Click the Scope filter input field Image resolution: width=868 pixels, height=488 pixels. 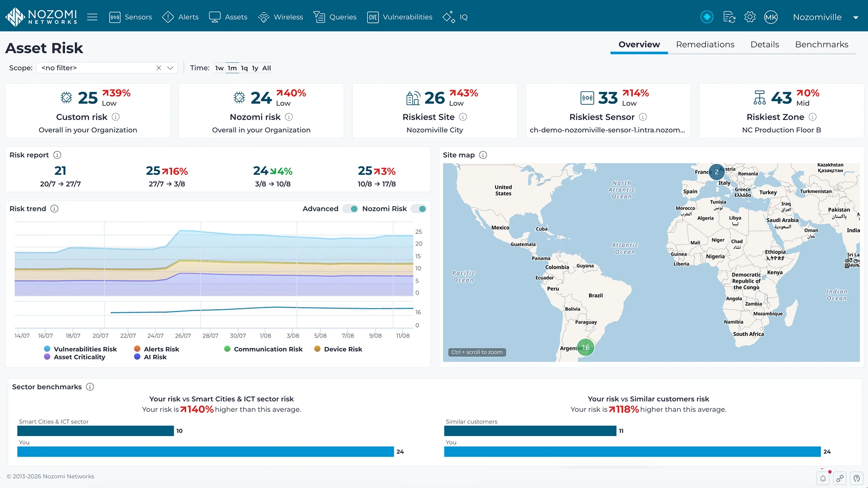107,68
